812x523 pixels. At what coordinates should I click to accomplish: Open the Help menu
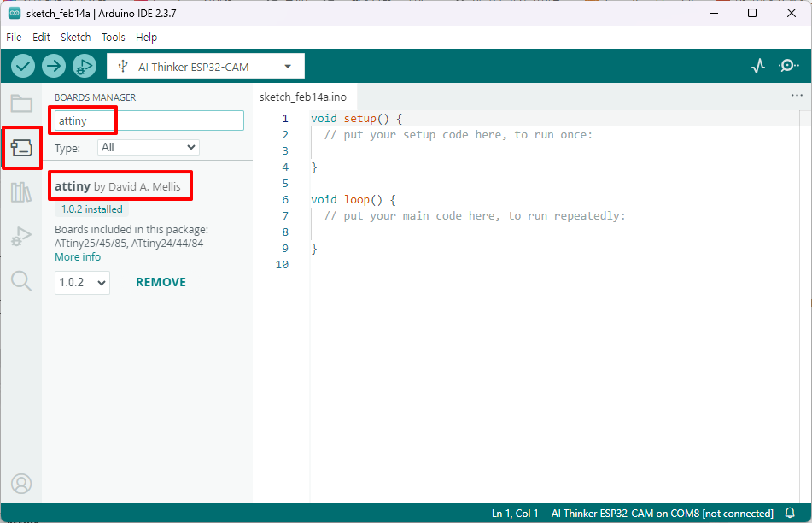point(147,38)
